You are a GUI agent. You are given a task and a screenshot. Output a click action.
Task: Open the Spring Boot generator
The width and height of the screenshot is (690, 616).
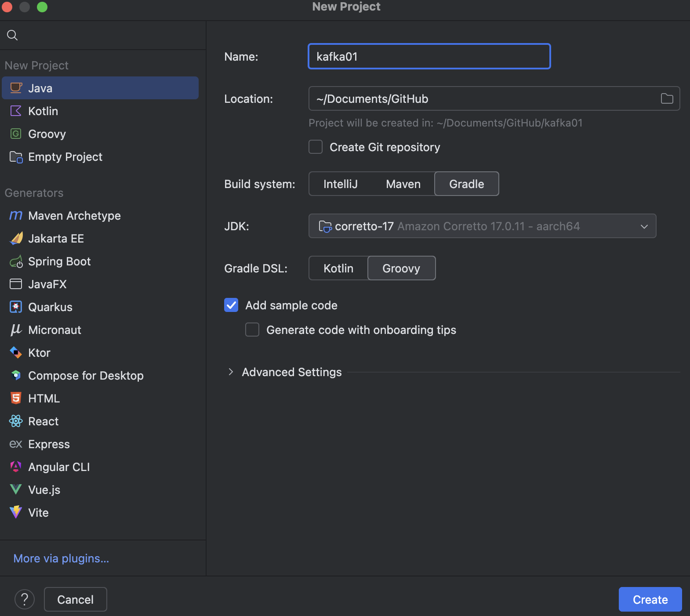[100, 261]
